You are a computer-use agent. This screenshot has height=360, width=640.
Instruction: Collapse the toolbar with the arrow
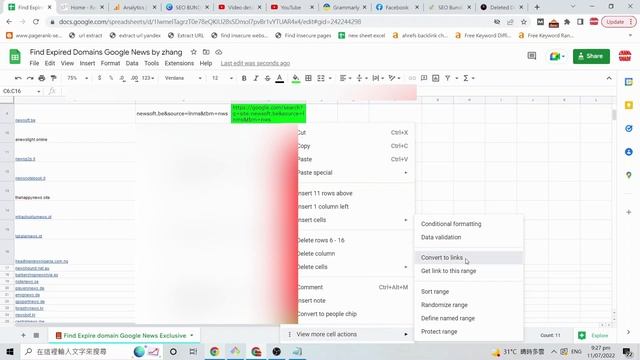click(609, 78)
